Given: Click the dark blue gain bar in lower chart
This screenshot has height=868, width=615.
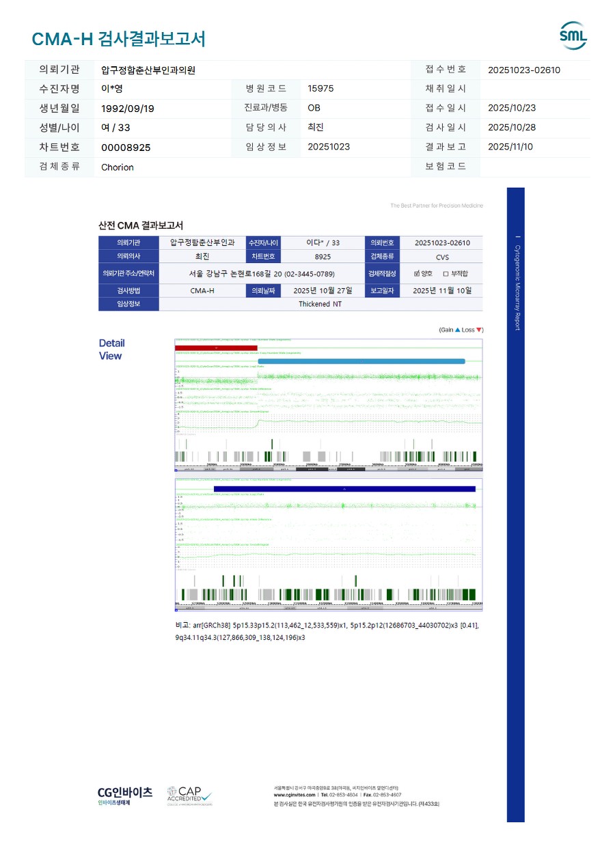Looking at the screenshot, I should tap(344, 489).
